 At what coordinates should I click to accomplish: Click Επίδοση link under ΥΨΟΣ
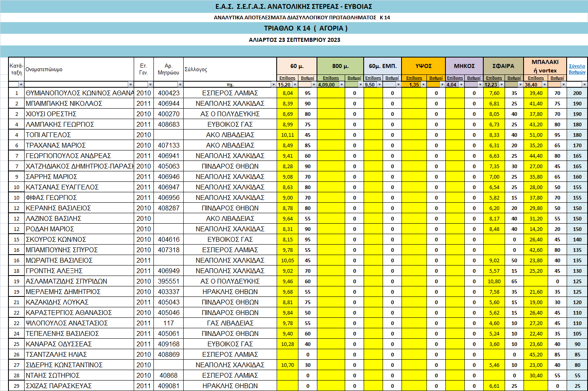click(x=414, y=78)
